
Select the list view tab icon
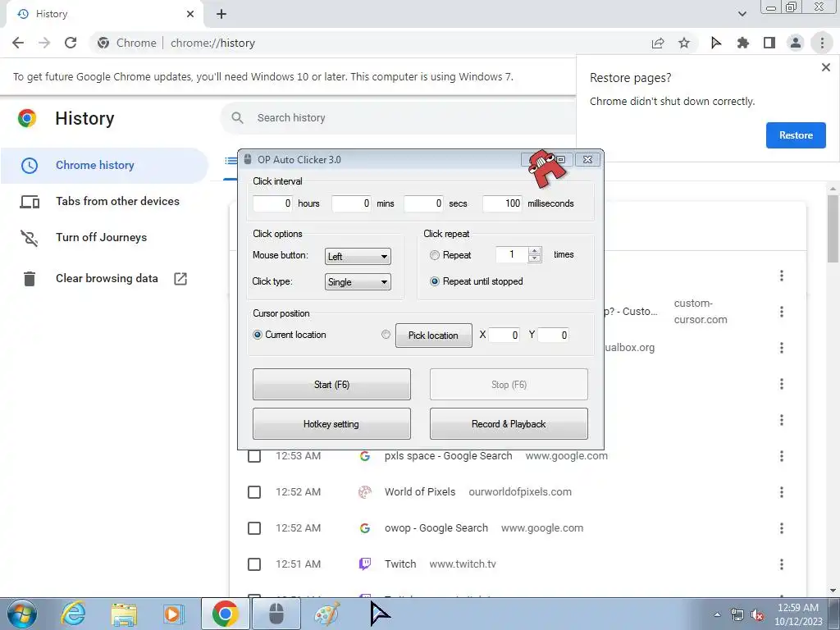(x=231, y=161)
